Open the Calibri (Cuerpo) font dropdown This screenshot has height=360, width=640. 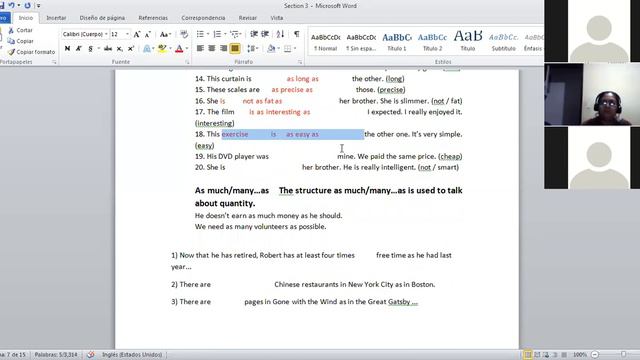[x=106, y=34]
